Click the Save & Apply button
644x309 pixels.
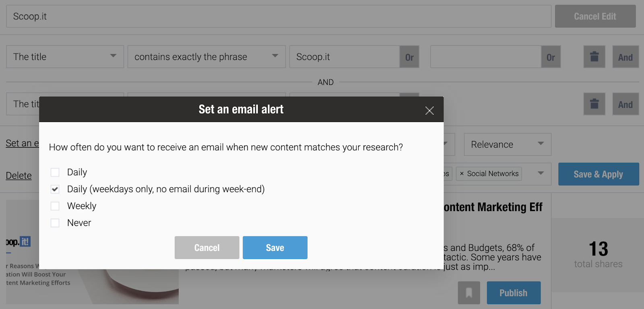(599, 174)
